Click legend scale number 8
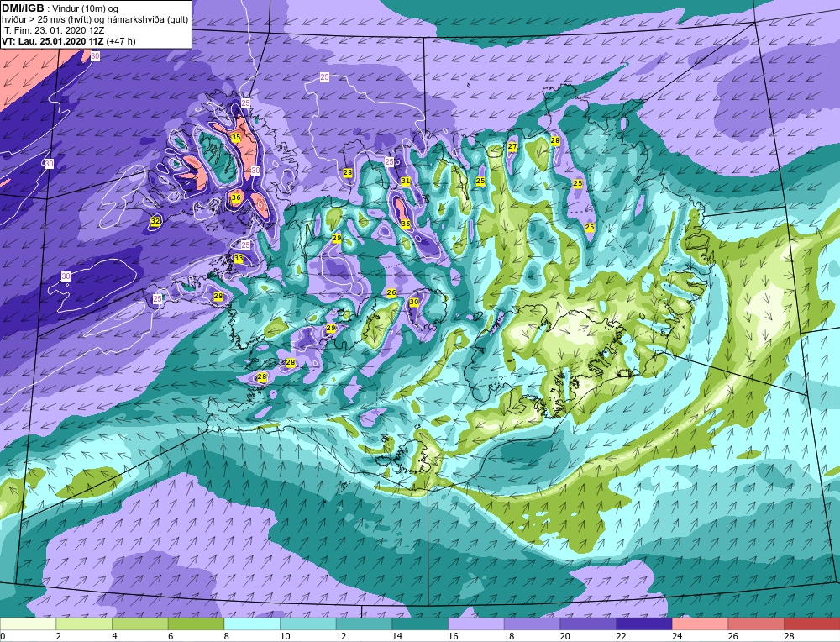Image resolution: width=840 pixels, height=642 pixels. click(227, 636)
